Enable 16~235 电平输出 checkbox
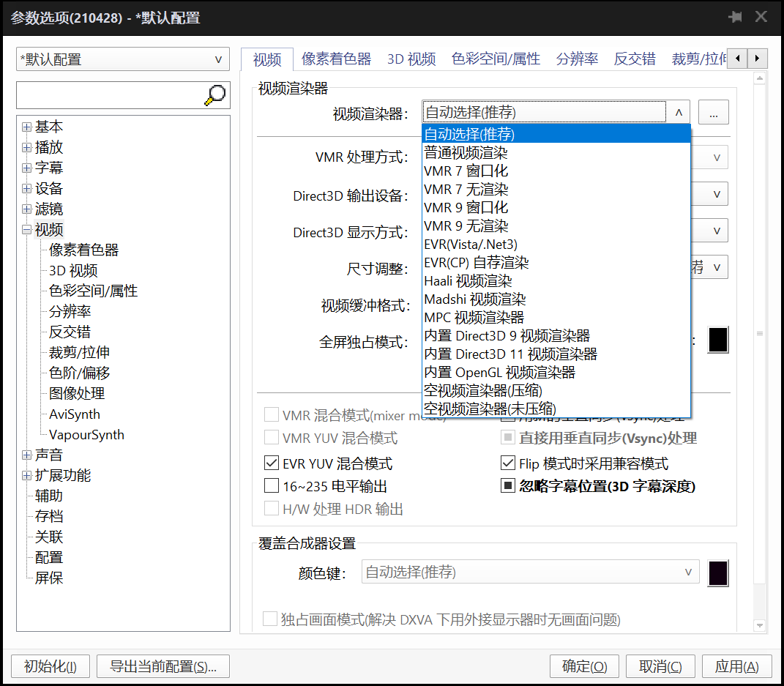This screenshot has height=686, width=784. point(272,485)
